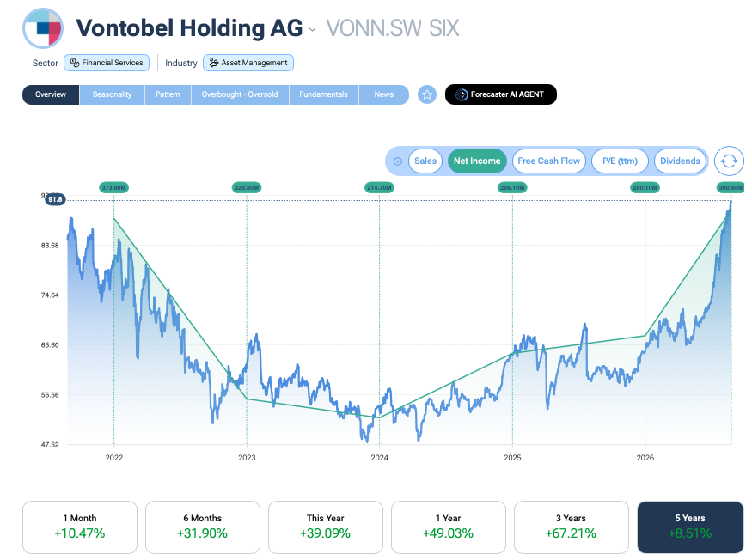752x560 pixels.
Task: Click the Financial Services sector icon
Action: pyautogui.click(x=75, y=63)
